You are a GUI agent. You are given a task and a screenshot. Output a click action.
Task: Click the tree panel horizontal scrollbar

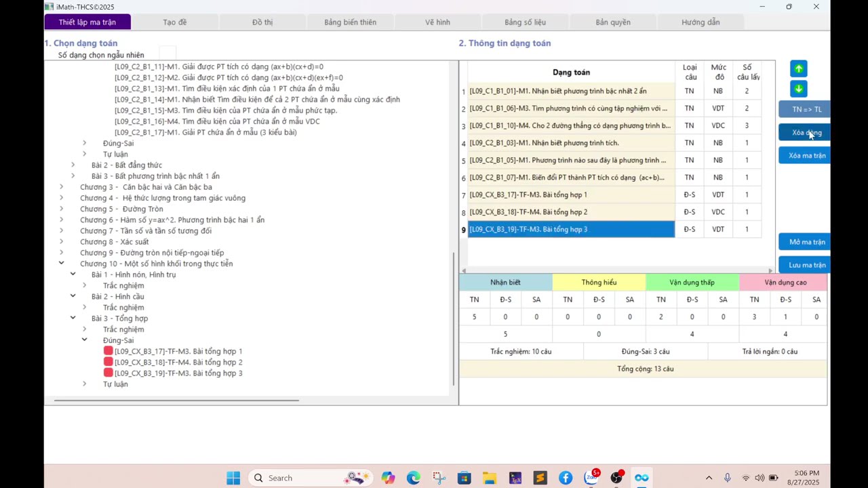tap(176, 400)
